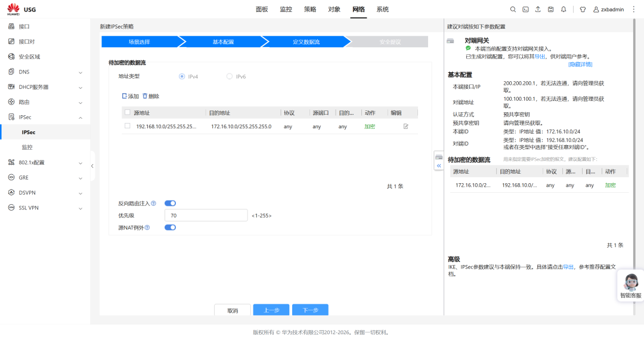
Task: Click the GRE sidebar icon
Action: [11, 177]
